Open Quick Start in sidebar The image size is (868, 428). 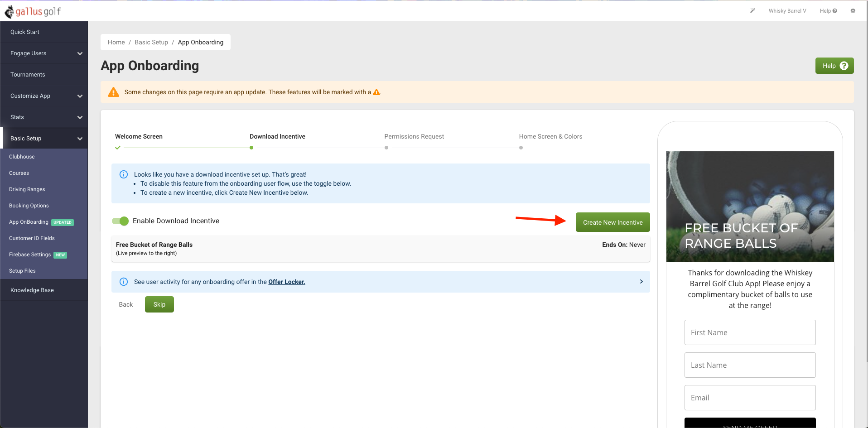[44, 32]
